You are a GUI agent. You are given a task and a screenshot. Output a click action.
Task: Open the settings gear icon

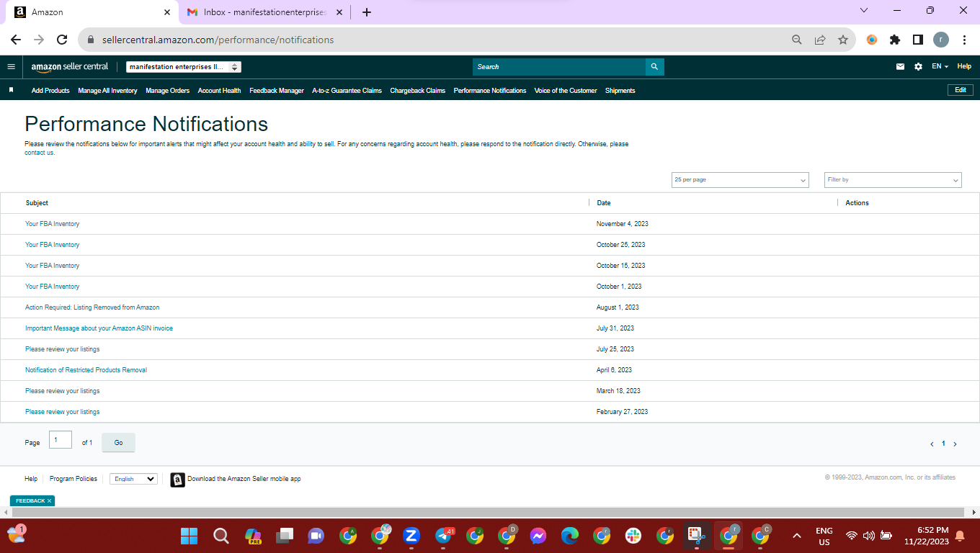pyautogui.click(x=918, y=66)
